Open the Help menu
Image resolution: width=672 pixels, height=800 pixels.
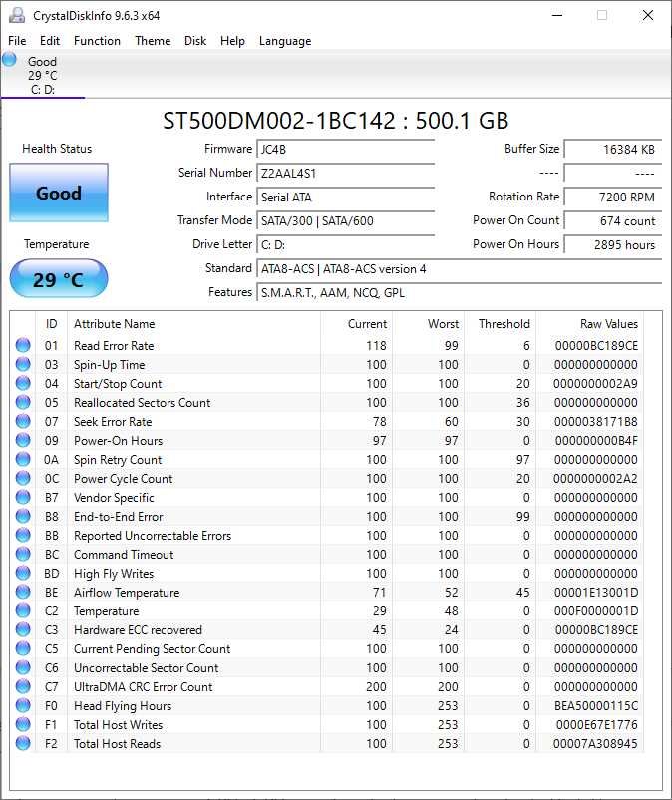(x=232, y=41)
